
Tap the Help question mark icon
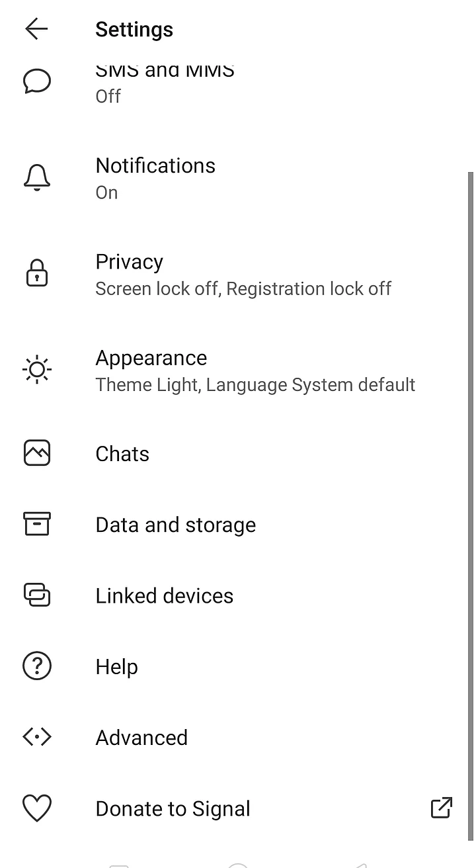(37, 666)
